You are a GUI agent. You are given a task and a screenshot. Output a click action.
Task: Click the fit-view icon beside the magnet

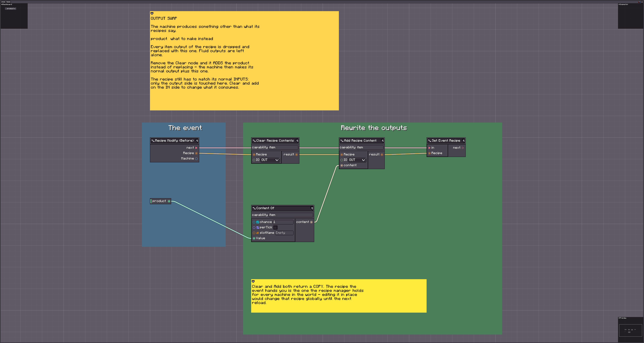pyautogui.click(x=642, y=2)
